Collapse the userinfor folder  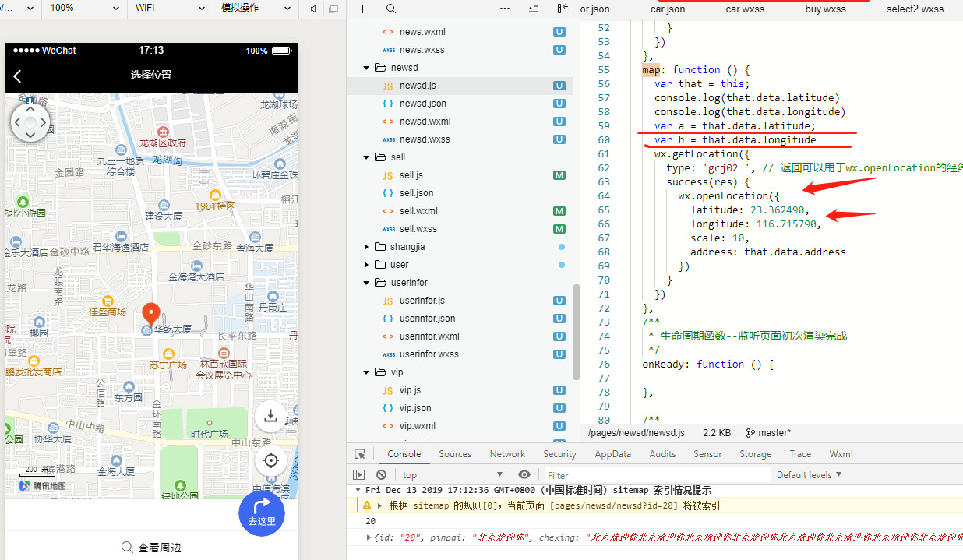366,283
